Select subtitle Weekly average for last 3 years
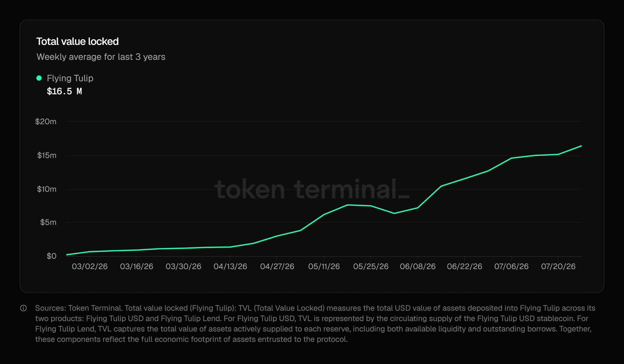This screenshot has width=624, height=364. (101, 57)
